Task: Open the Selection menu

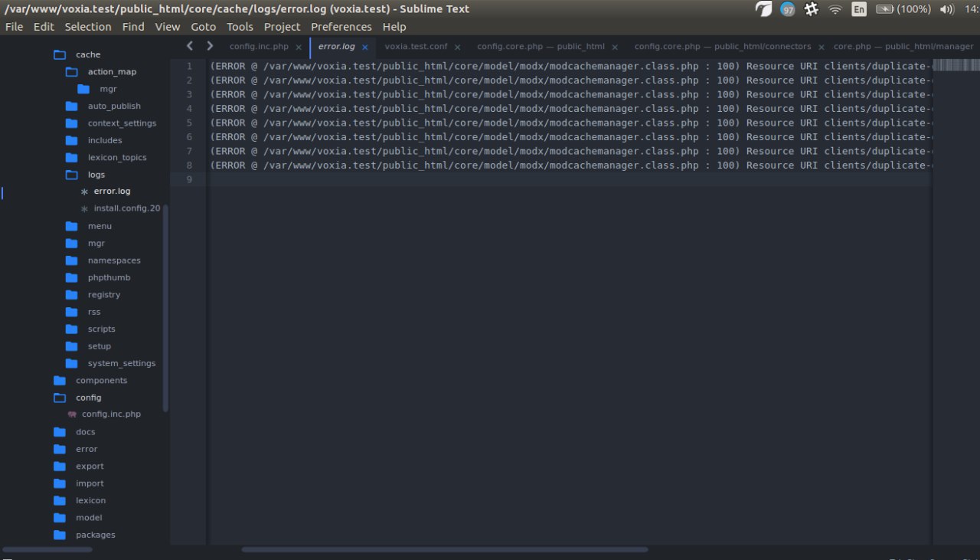Action: tap(88, 27)
